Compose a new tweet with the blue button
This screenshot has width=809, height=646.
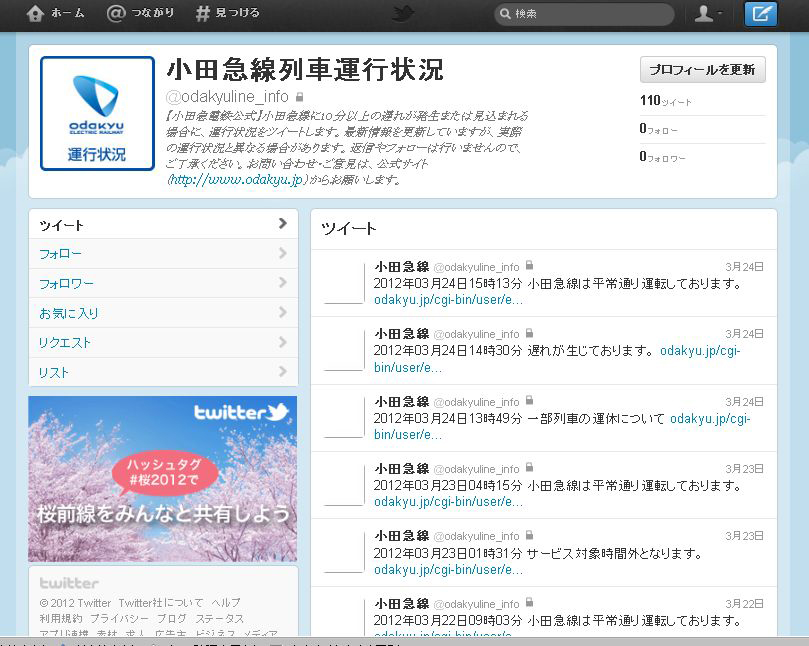761,14
